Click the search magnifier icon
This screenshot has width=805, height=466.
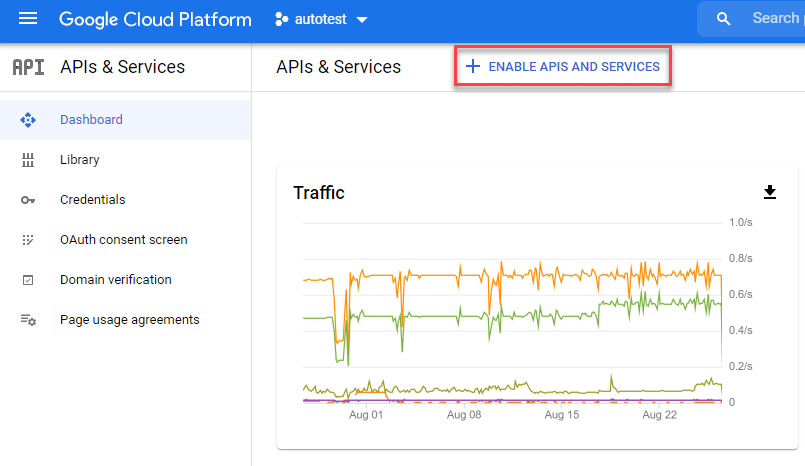[x=725, y=19]
